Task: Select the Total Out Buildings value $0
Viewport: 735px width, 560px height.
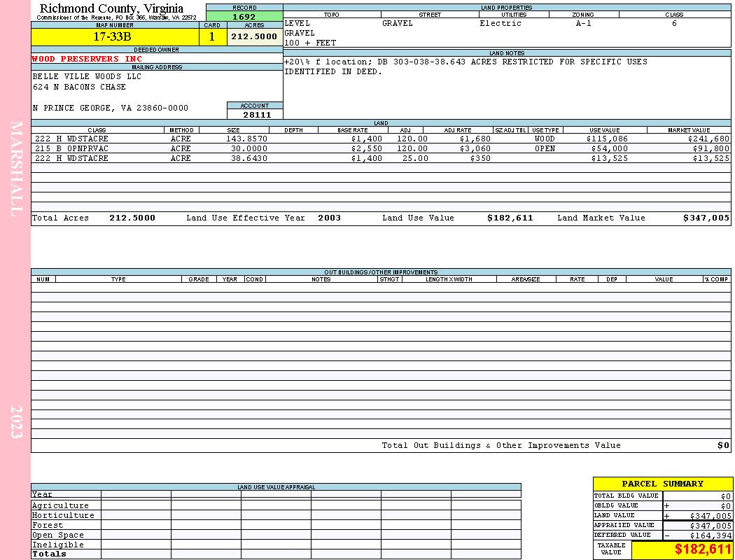Action: (x=723, y=446)
